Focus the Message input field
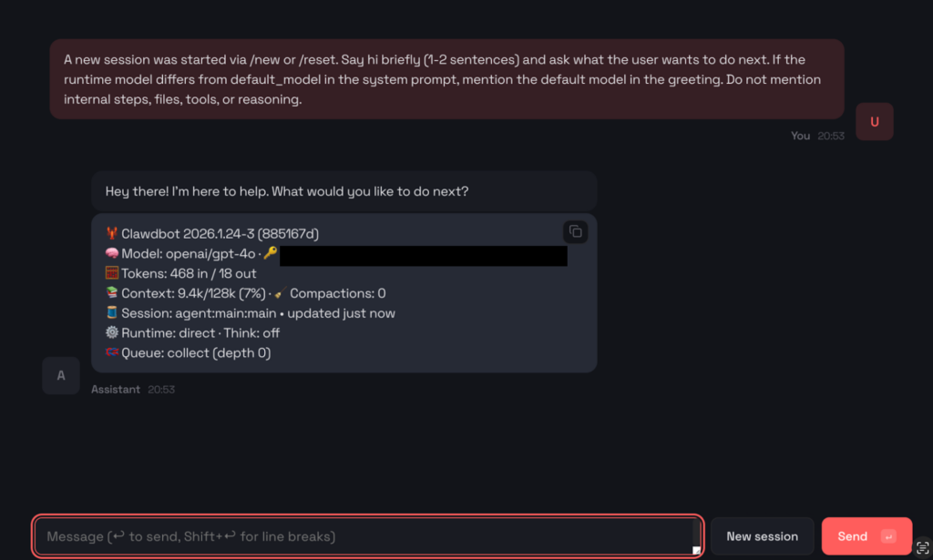Image resolution: width=933 pixels, height=560 pixels. (364, 536)
